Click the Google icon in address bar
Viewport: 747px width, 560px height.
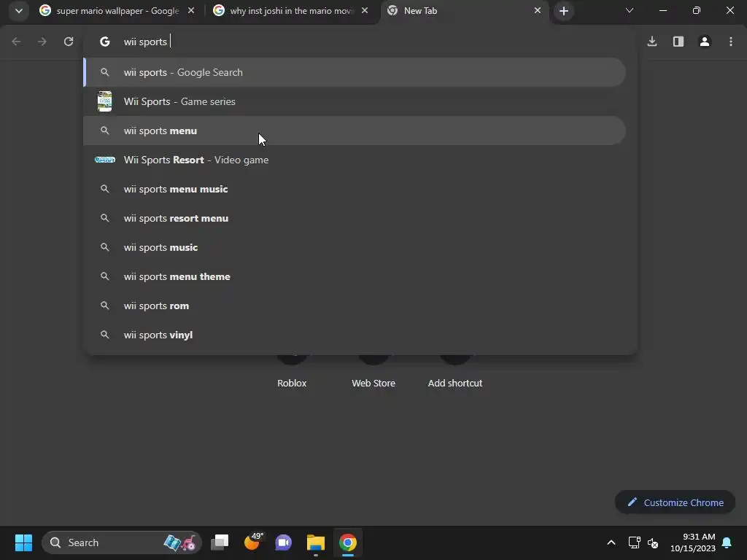[x=105, y=42]
